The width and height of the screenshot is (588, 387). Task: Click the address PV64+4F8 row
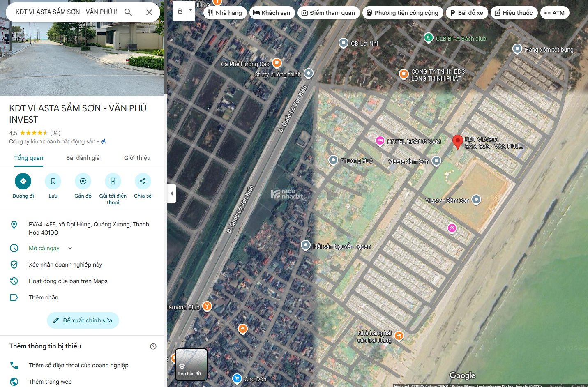[82, 228]
